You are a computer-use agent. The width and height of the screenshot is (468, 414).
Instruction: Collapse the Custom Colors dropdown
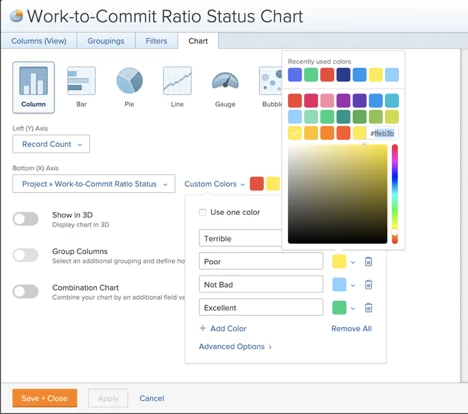click(x=215, y=184)
